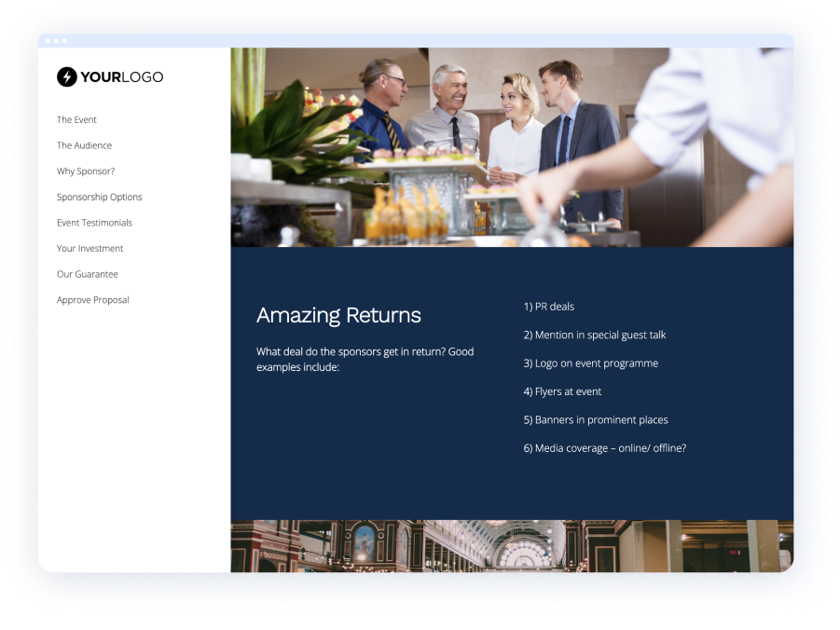Go to The Audience section
The width and height of the screenshot is (840, 630).
84,145
